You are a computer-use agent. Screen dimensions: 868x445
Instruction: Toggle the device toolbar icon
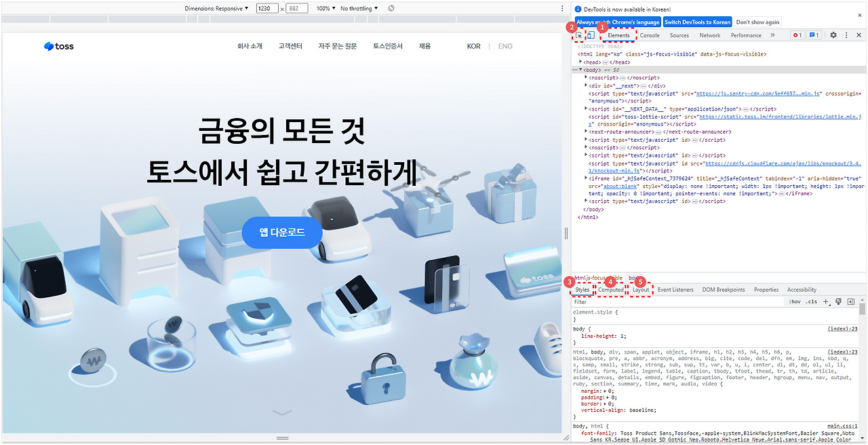(x=591, y=35)
